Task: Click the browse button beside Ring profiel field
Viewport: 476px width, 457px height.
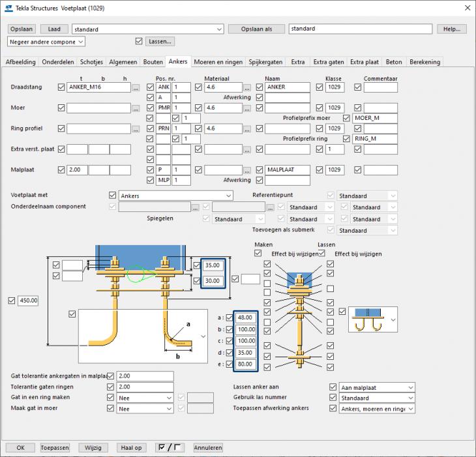Action: point(136,129)
